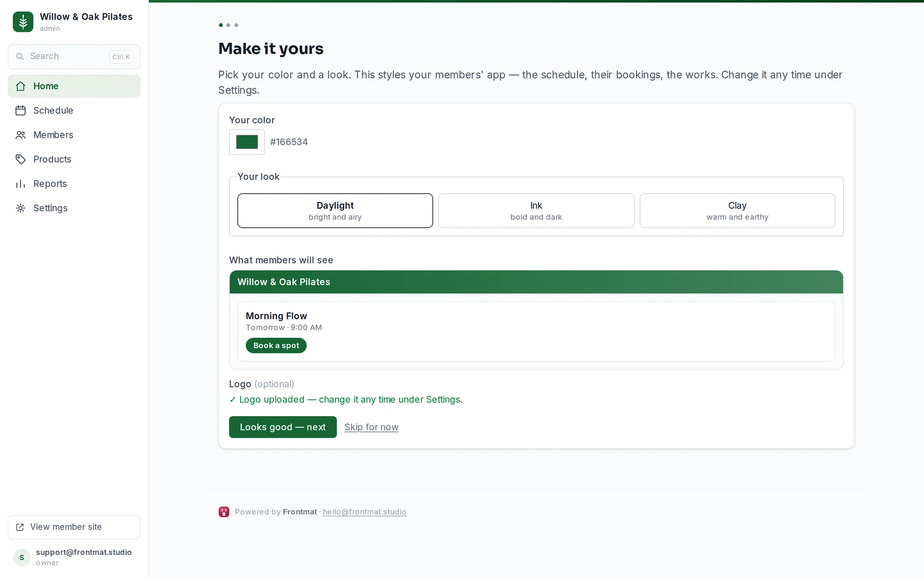
Task: Click the Members people icon
Action: pos(21,135)
